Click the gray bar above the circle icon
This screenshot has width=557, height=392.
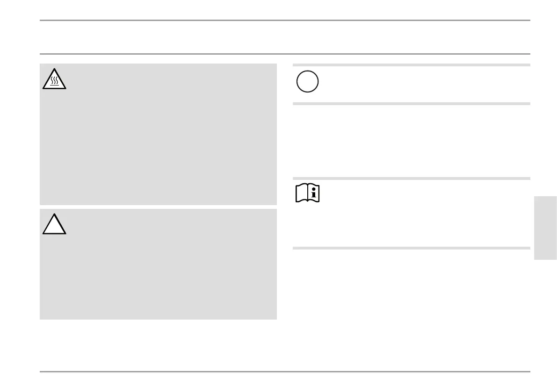pyautogui.click(x=412, y=65)
